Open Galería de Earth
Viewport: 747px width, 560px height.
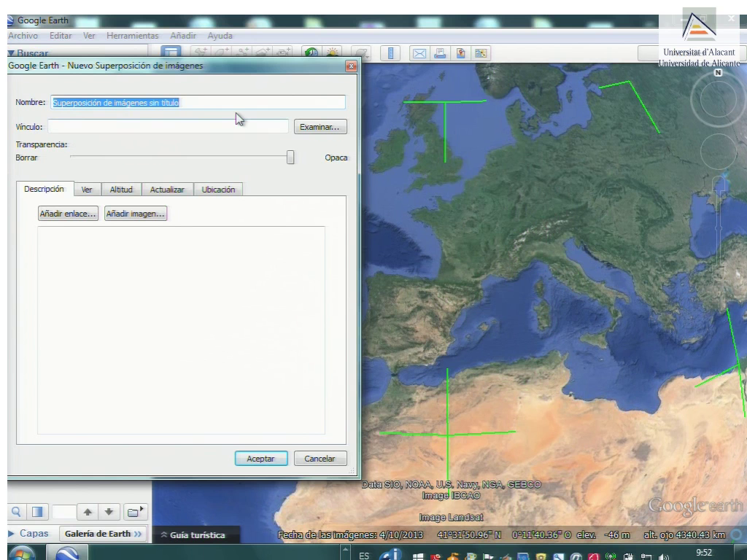[103, 533]
